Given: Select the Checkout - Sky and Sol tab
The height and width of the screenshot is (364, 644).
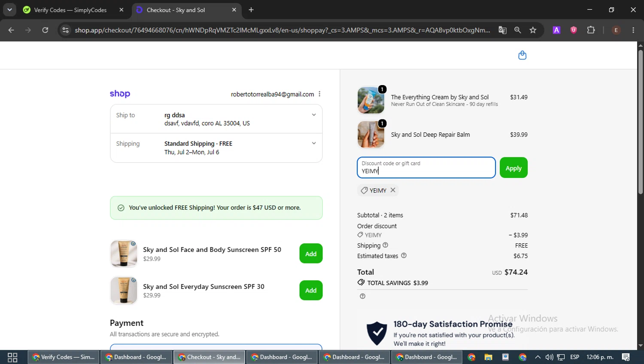Looking at the screenshot, I should (176, 10).
